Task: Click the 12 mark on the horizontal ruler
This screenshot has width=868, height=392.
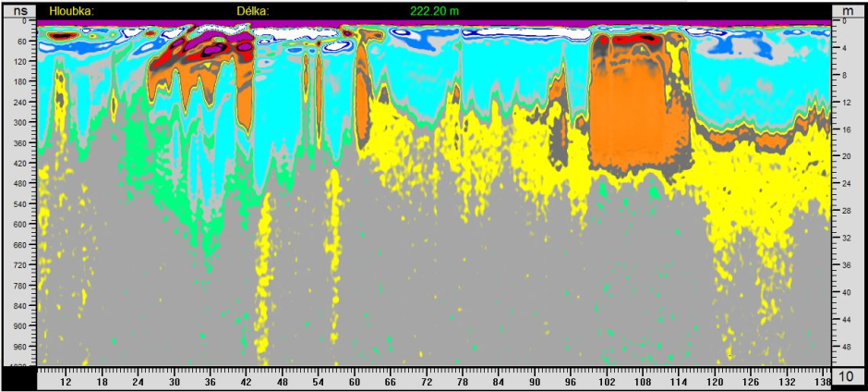Action: point(65,381)
